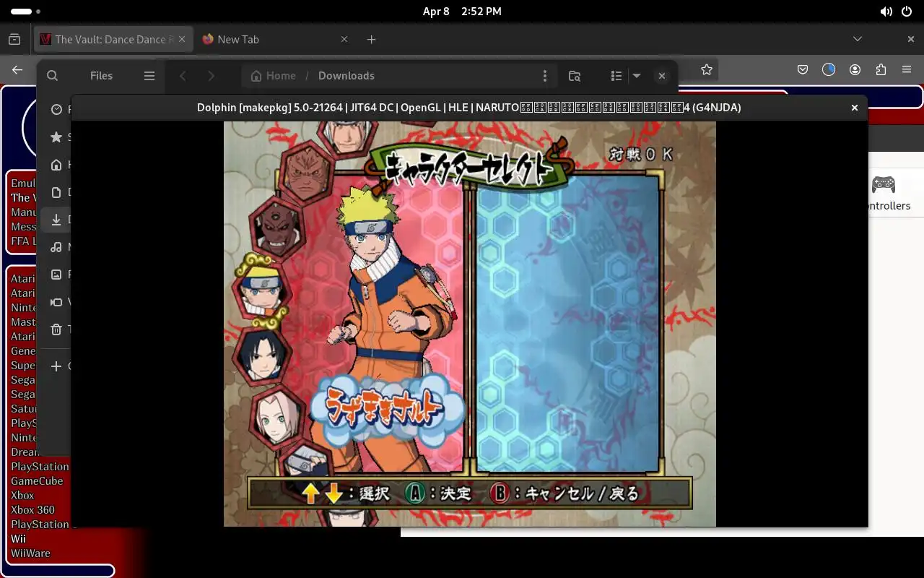The width and height of the screenshot is (924, 578).
Task: Close the New Tab tab
Action: pyautogui.click(x=344, y=39)
